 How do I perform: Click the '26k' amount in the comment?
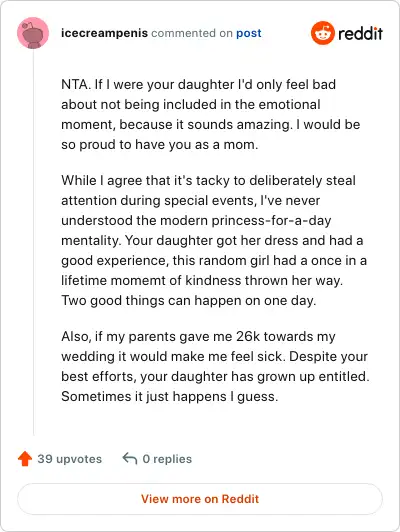(x=248, y=337)
